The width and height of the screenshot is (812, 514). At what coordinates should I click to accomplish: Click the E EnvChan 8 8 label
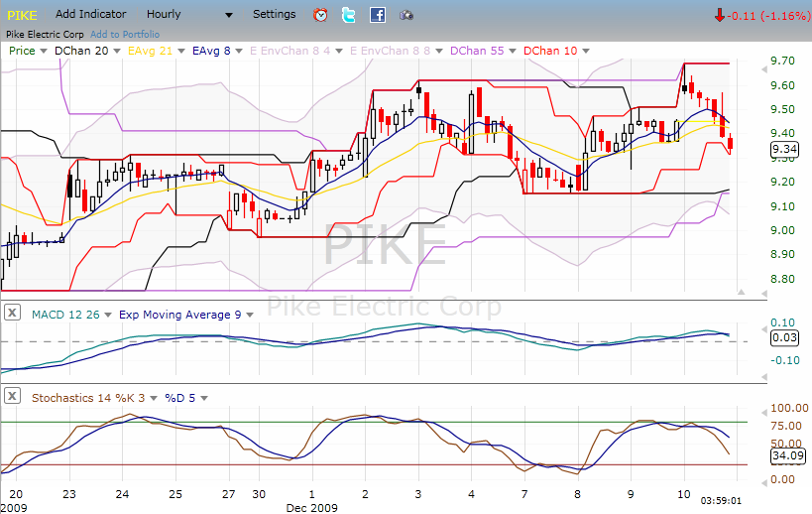tap(391, 51)
